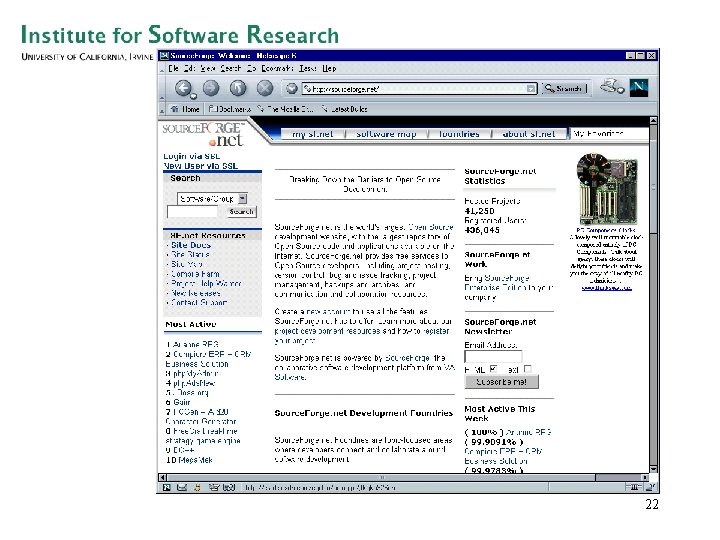Open the Site Status link
Image resolution: width=720 pixels, height=540 pixels.
[x=190, y=254]
